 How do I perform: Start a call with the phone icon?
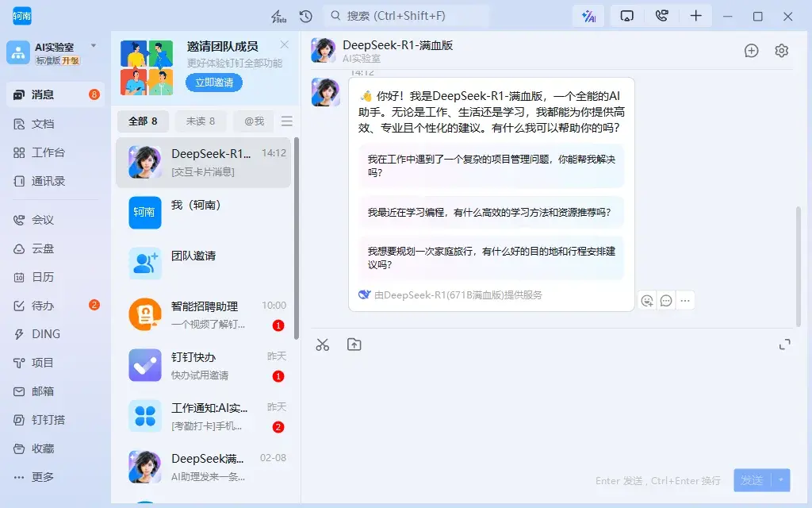point(661,16)
